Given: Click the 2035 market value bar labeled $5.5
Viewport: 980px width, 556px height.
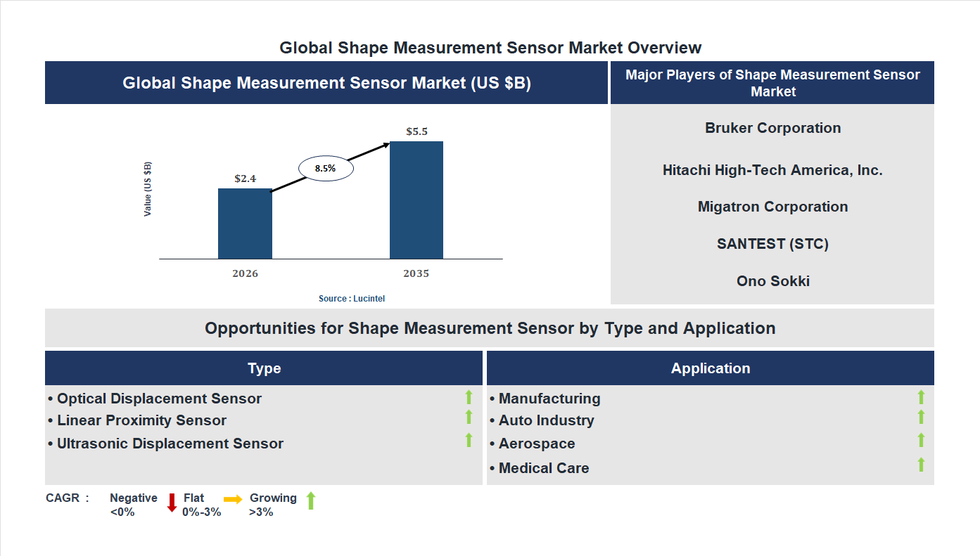Looking at the screenshot, I should point(415,200).
